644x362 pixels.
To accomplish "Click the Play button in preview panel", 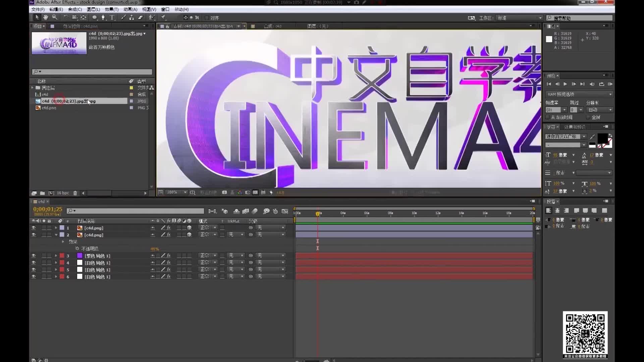I will [565, 84].
